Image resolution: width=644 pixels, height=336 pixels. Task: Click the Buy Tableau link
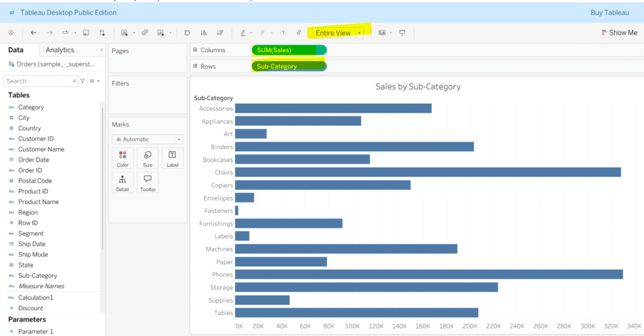(609, 13)
